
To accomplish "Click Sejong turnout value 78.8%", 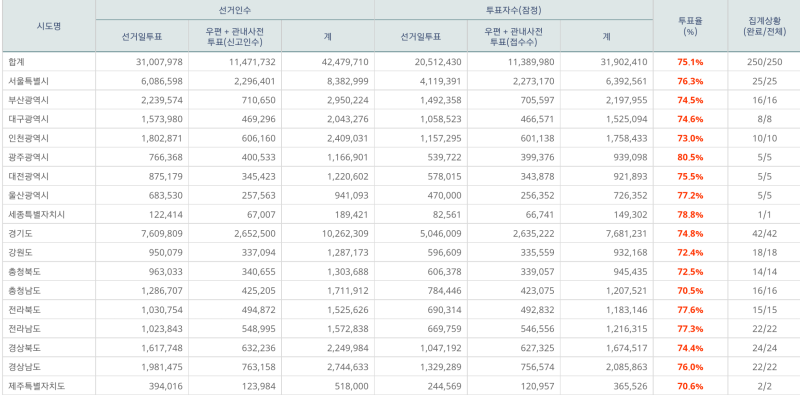I will [690, 215].
